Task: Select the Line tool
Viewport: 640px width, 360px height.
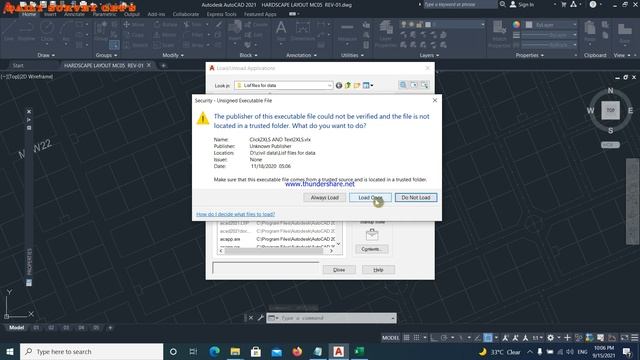Action: click(9, 31)
